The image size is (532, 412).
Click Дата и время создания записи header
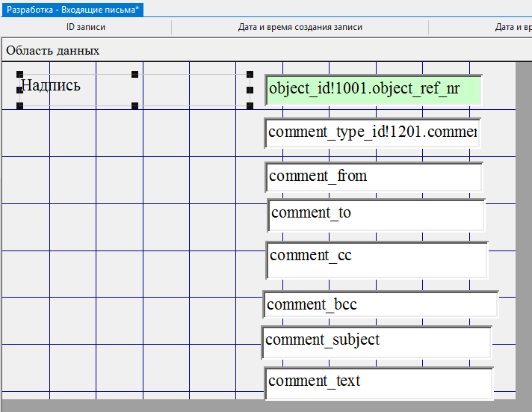click(300, 27)
